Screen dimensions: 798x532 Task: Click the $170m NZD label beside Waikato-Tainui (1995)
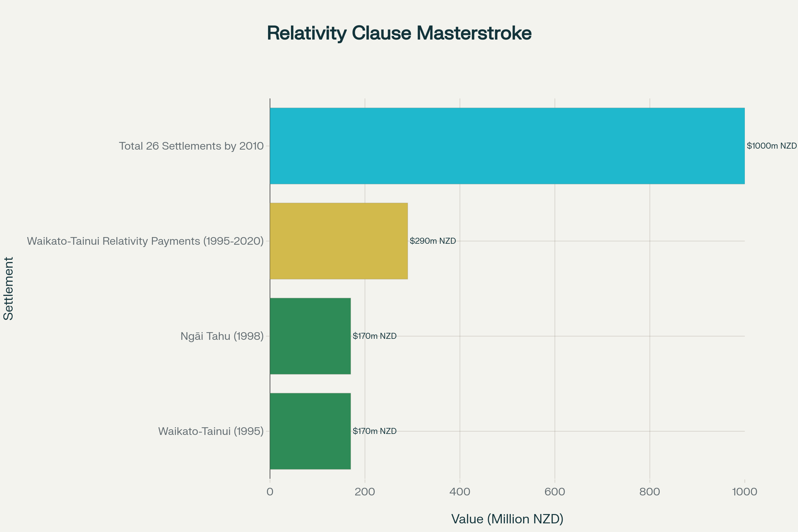click(374, 431)
